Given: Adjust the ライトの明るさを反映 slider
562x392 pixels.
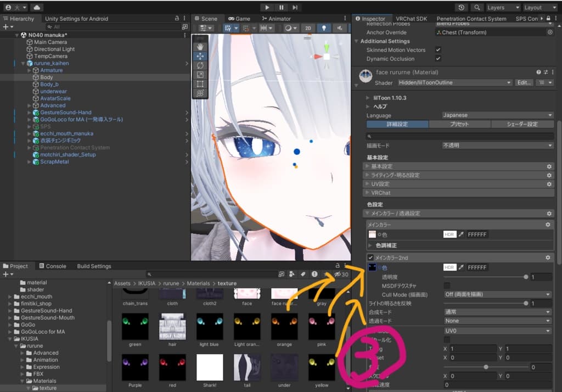Looking at the screenshot, I should pyautogui.click(x=485, y=304).
